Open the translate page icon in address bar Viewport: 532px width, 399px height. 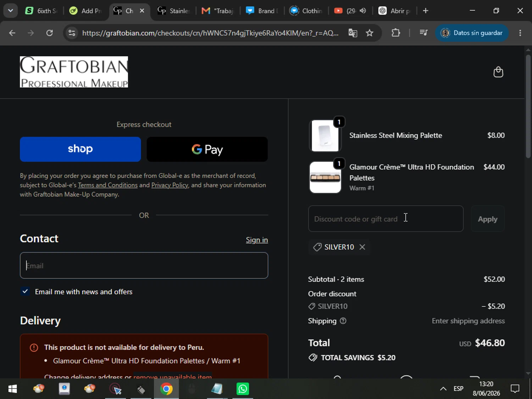click(x=353, y=33)
